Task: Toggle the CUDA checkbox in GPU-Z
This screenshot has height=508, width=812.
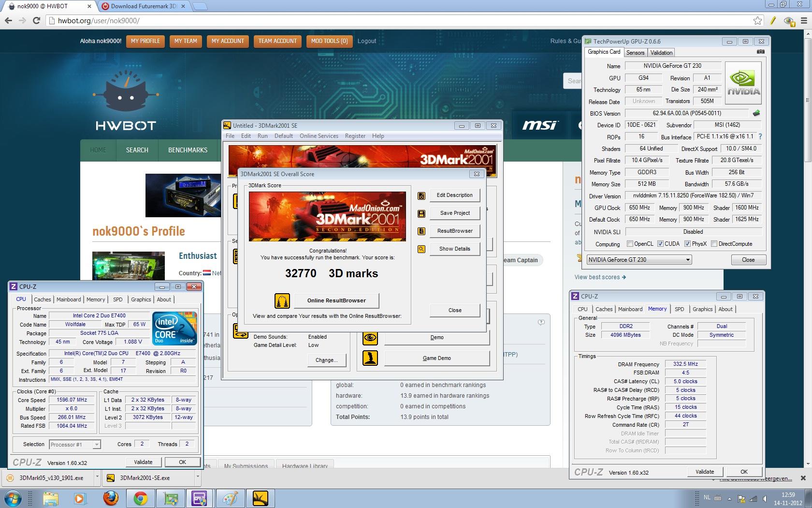Action: pyautogui.click(x=660, y=244)
